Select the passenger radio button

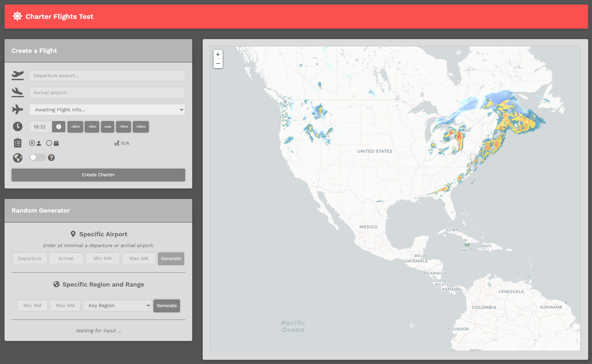32,143
